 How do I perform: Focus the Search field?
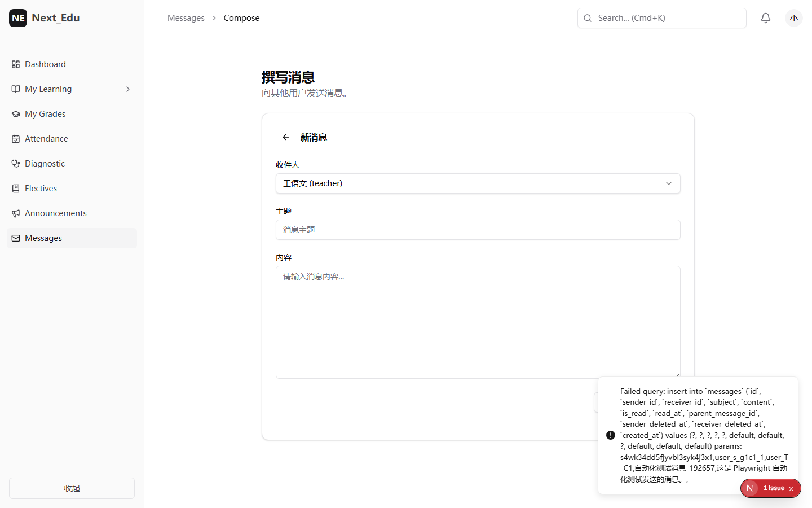[662, 18]
